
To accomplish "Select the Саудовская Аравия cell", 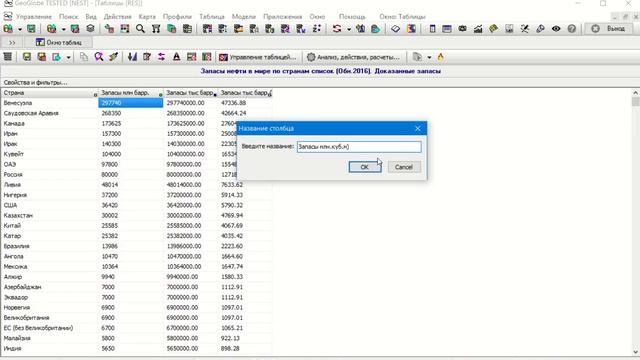I will [x=49, y=113].
